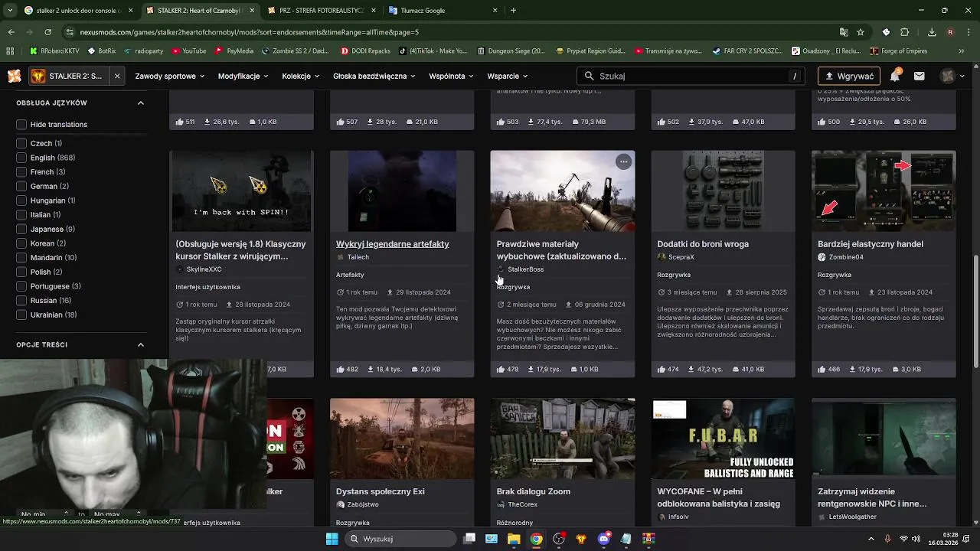Viewport: 980px width, 551px height.
Task: Go back with browser back arrow
Action: (11, 32)
